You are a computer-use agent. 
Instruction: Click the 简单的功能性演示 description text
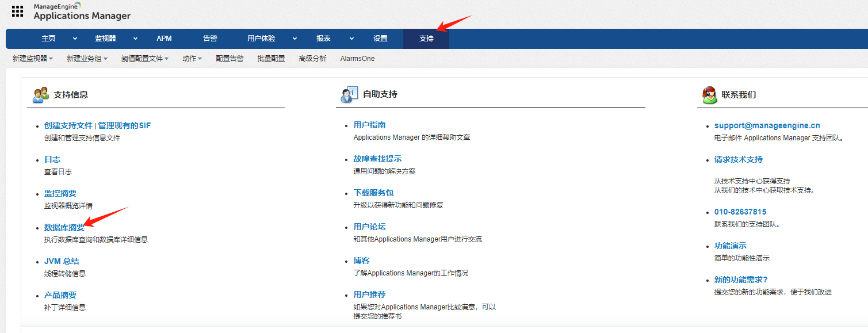[x=742, y=258]
